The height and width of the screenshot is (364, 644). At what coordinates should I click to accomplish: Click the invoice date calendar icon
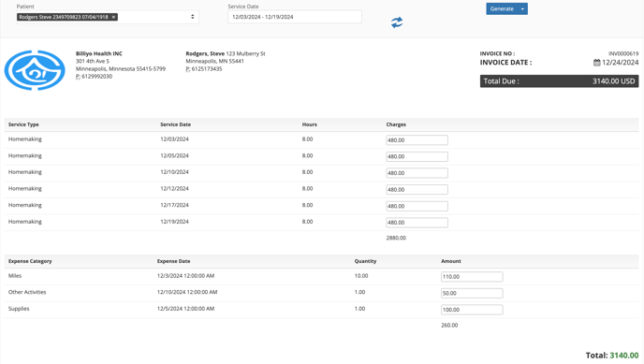[597, 63]
